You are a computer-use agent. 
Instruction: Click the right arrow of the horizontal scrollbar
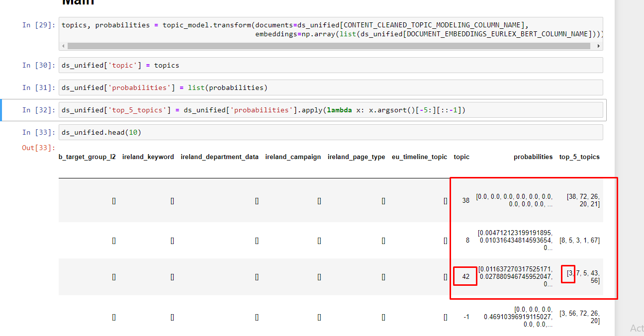pyautogui.click(x=598, y=45)
